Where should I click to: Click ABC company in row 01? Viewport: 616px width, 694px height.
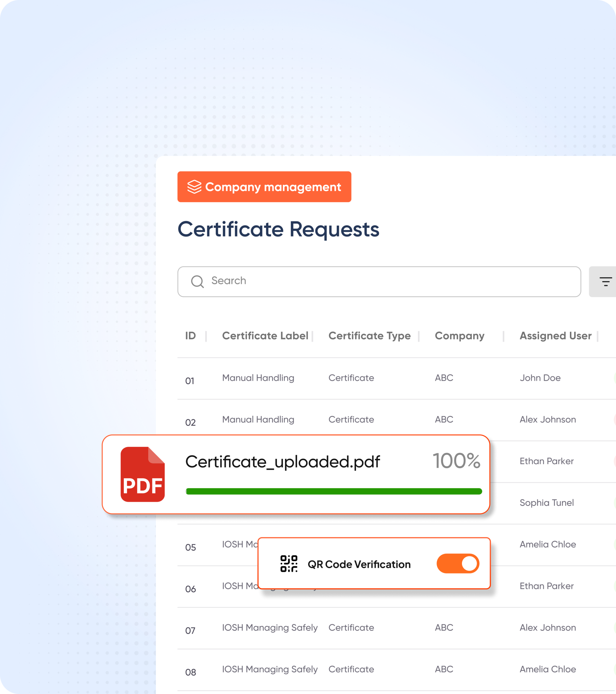(x=444, y=378)
